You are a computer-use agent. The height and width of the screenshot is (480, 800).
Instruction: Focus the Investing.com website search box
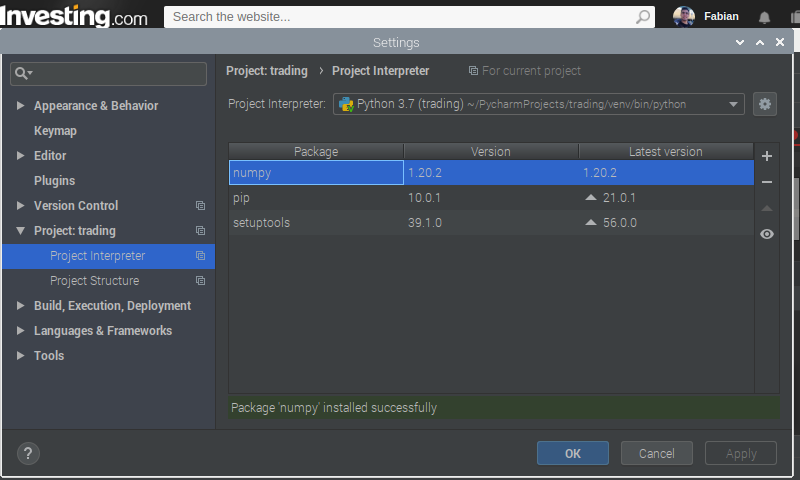tap(409, 17)
